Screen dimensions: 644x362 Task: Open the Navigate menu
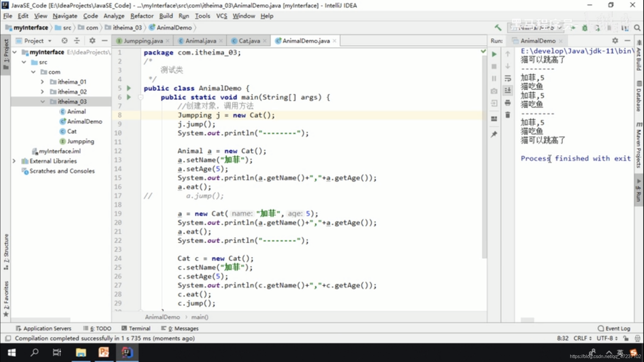click(x=65, y=16)
